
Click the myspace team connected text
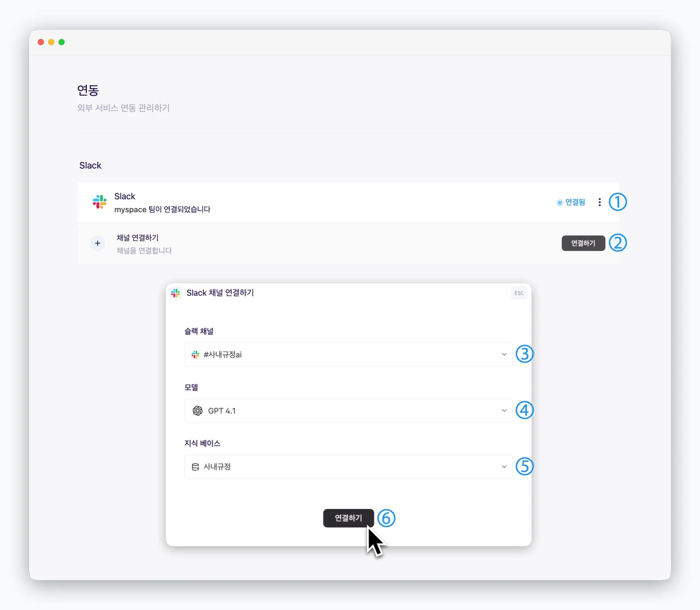click(x=162, y=209)
